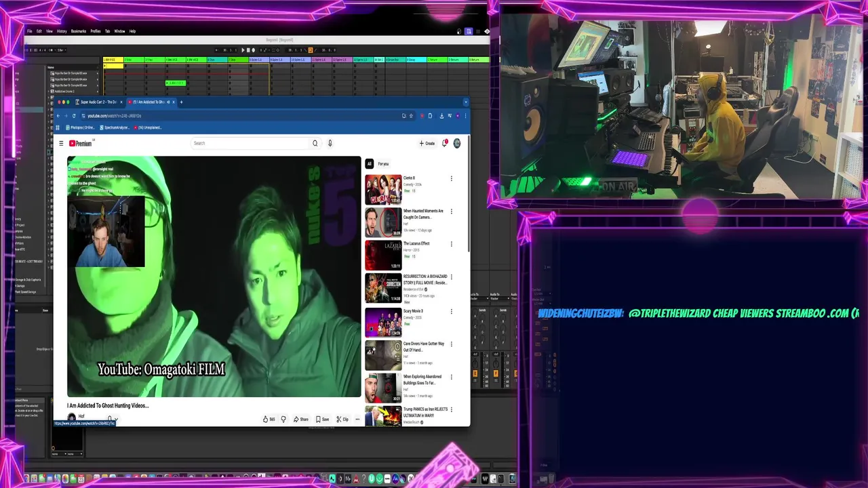The width and height of the screenshot is (868, 488).
Task: Open more actions ellipsis under the video
Action: coord(357,419)
